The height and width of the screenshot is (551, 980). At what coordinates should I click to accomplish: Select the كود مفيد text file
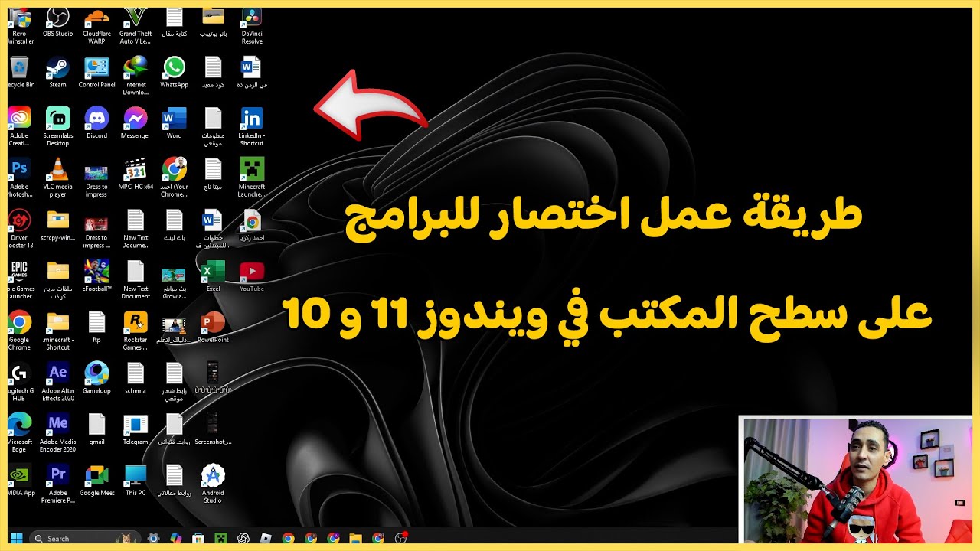coord(214,73)
